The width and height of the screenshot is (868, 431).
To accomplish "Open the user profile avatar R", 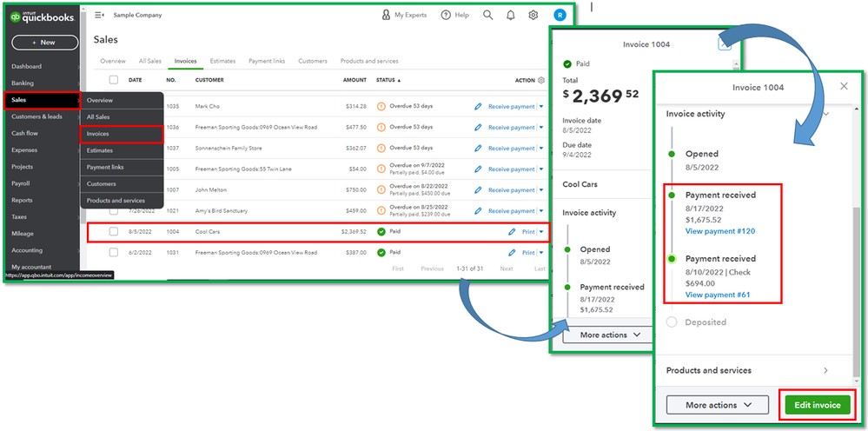I will tap(560, 16).
